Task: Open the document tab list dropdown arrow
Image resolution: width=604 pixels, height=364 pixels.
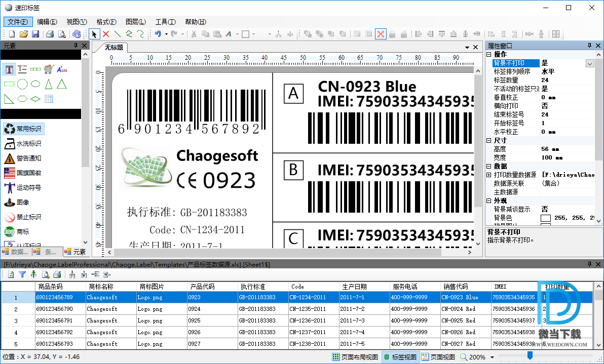Action: [x=467, y=47]
